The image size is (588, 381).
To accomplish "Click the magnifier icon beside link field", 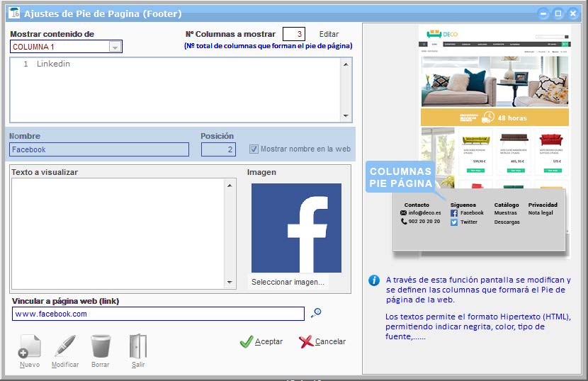I will (316, 313).
